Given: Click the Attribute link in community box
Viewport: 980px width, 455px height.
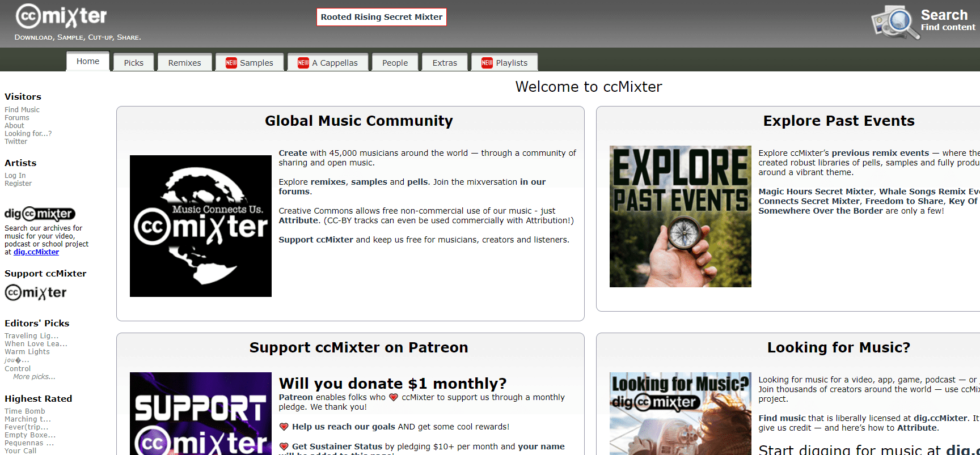Looking at the screenshot, I should 299,220.
